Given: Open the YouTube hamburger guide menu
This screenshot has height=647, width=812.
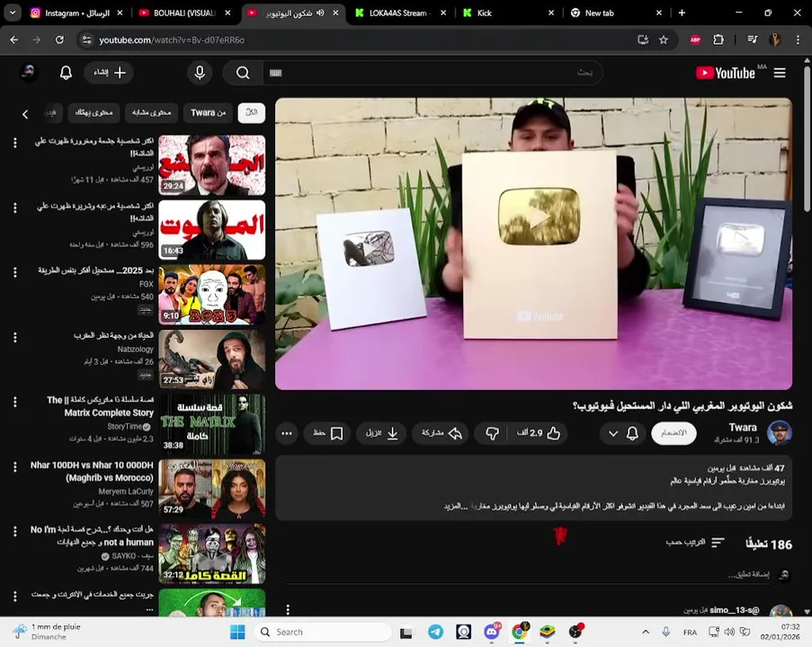Looking at the screenshot, I should point(780,73).
